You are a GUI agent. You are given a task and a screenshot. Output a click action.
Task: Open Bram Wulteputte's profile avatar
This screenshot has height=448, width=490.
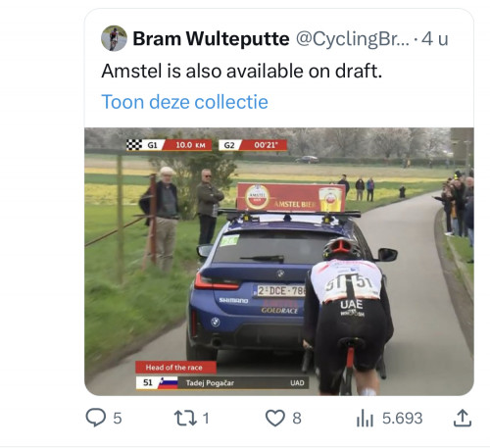pyautogui.click(x=114, y=38)
